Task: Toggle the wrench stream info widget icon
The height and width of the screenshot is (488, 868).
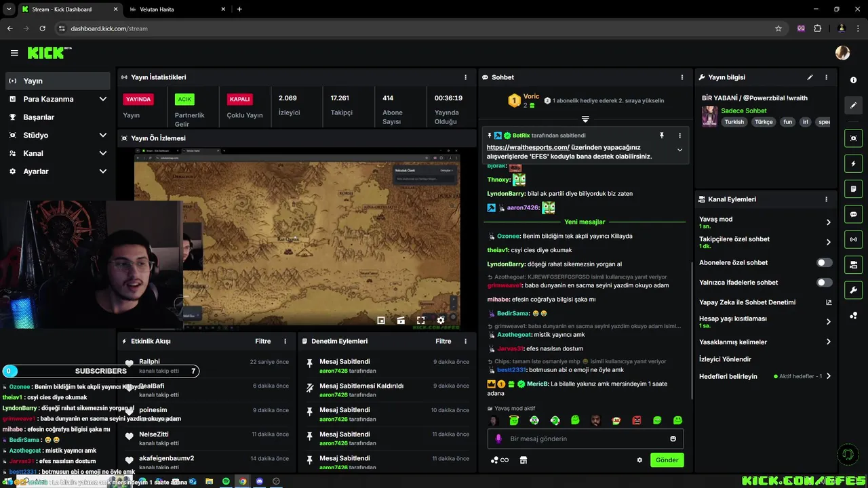Action: (853, 290)
